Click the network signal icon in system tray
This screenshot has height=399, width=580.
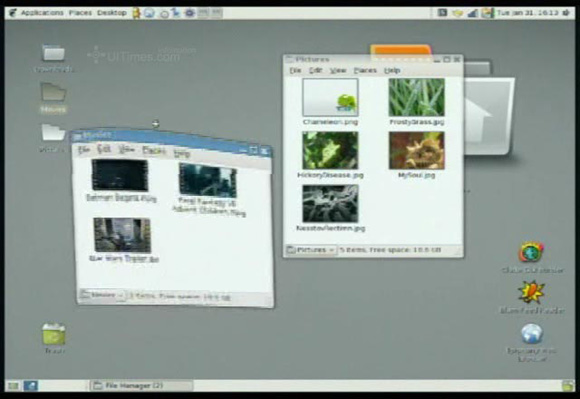point(472,13)
